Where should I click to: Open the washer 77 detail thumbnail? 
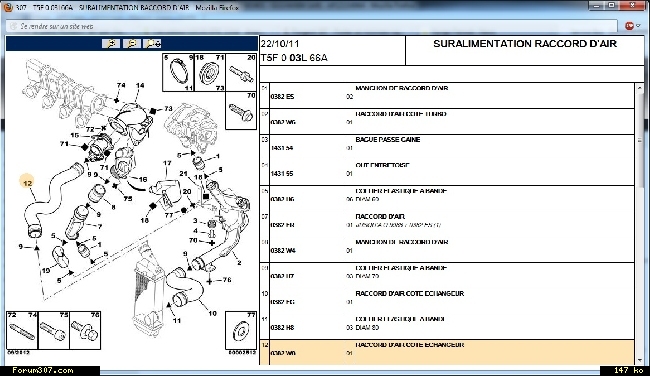[241, 330]
